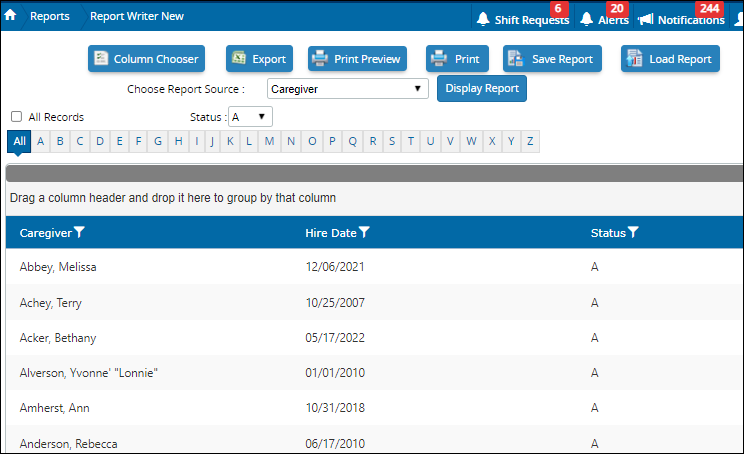Select caregiver Acker, Bethany
The height and width of the screenshot is (454, 744).
pyautogui.click(x=58, y=338)
